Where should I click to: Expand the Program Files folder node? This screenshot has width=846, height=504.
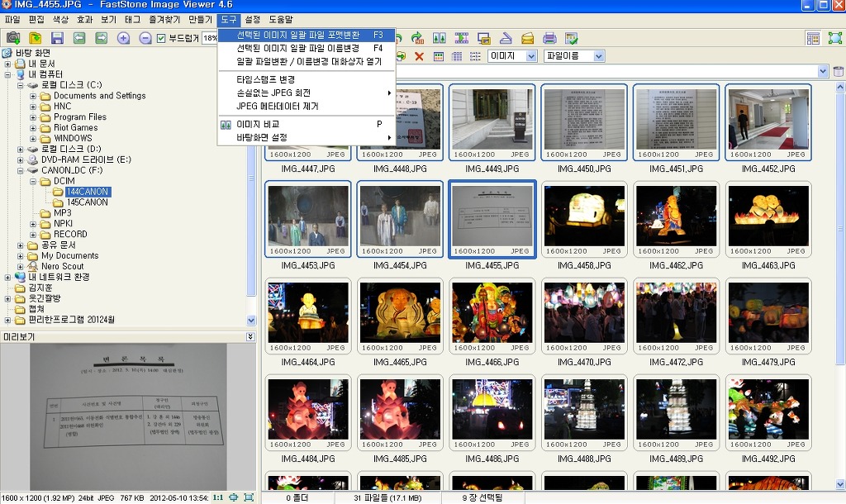[34, 117]
